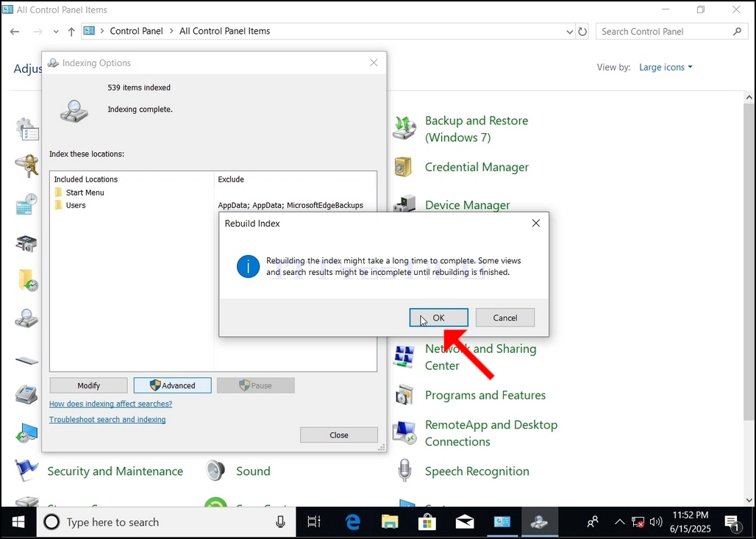Click the Search Control Panel field
756x539 pixels.
[x=671, y=32]
